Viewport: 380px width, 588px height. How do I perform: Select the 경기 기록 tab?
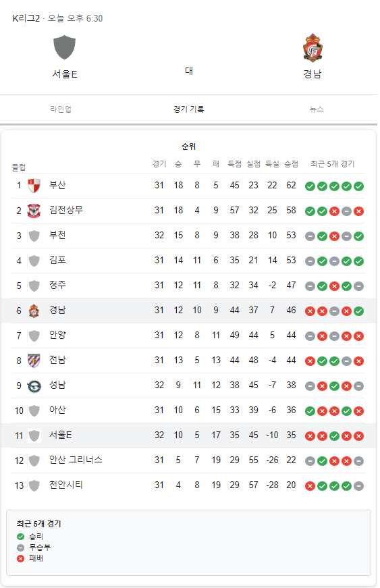(x=188, y=109)
